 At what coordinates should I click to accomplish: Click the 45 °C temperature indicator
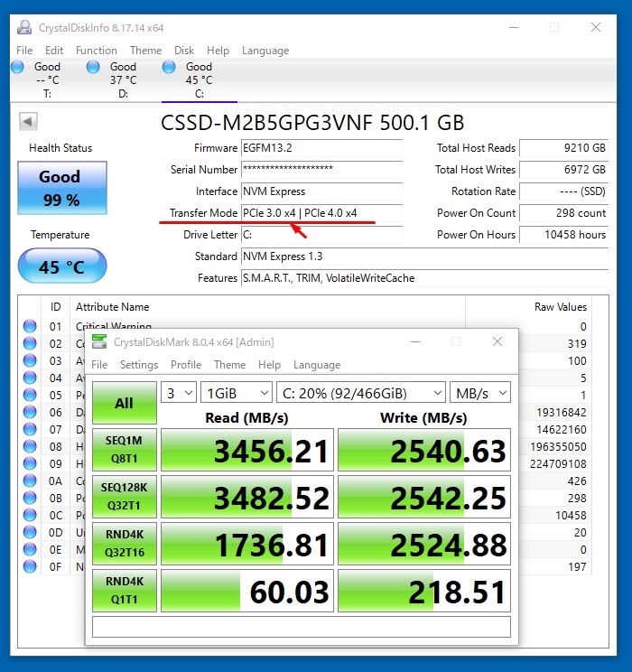61,267
